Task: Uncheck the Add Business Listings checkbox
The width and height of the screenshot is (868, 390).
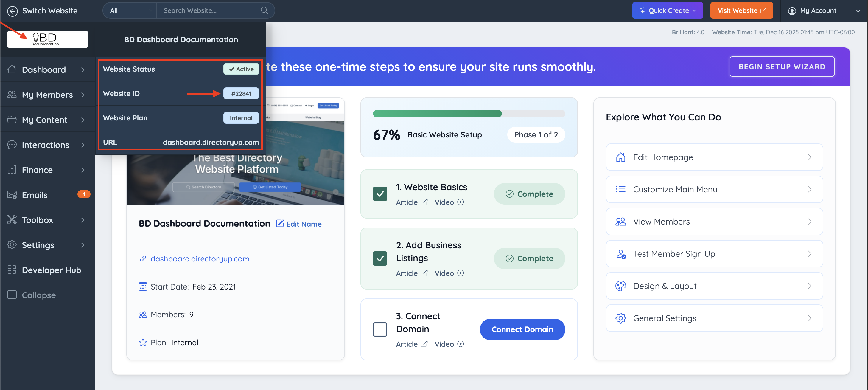Action: point(380,259)
